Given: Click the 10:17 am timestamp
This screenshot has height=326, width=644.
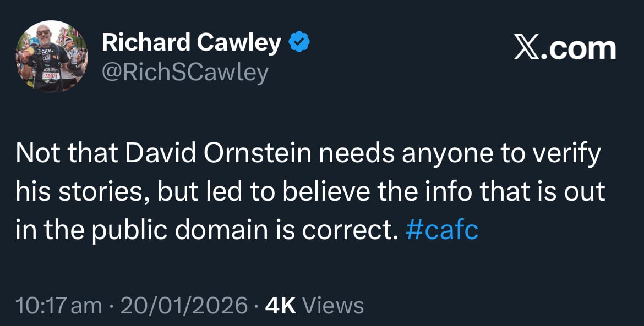Looking at the screenshot, I should [x=59, y=305].
